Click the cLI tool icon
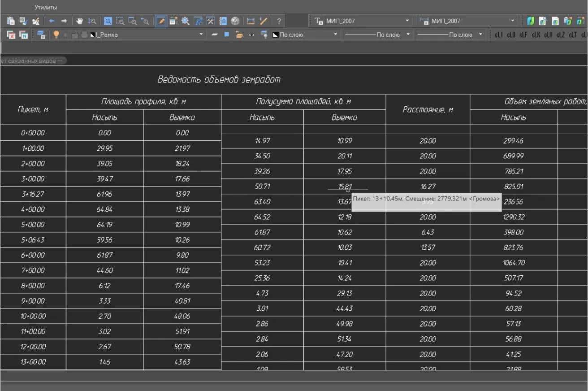The height and width of the screenshot is (391, 588). tap(498, 35)
